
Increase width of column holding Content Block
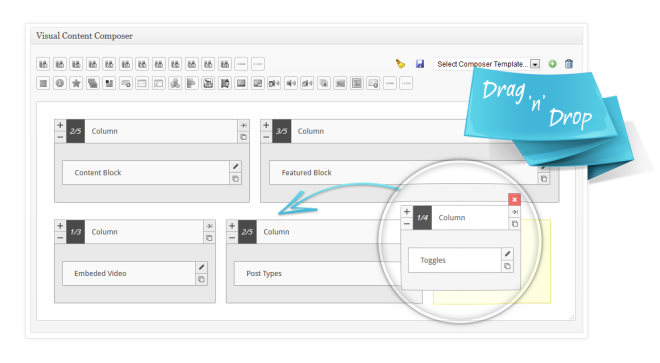(x=60, y=125)
